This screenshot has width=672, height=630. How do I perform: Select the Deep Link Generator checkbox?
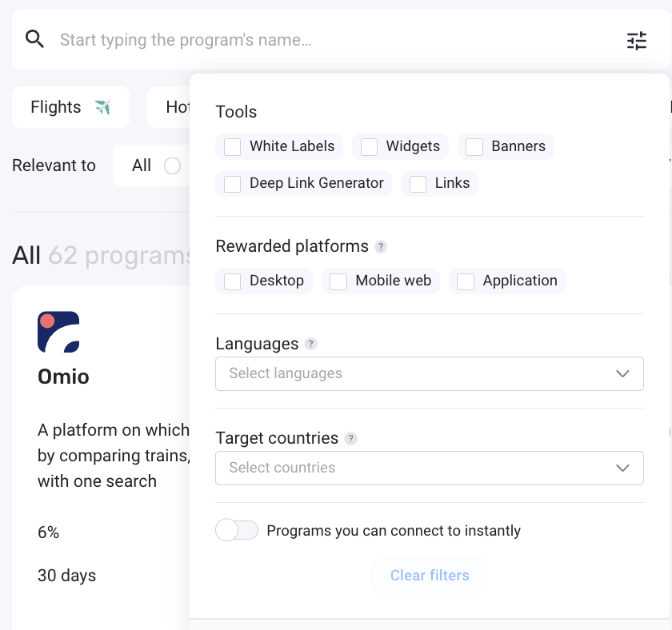(x=232, y=184)
